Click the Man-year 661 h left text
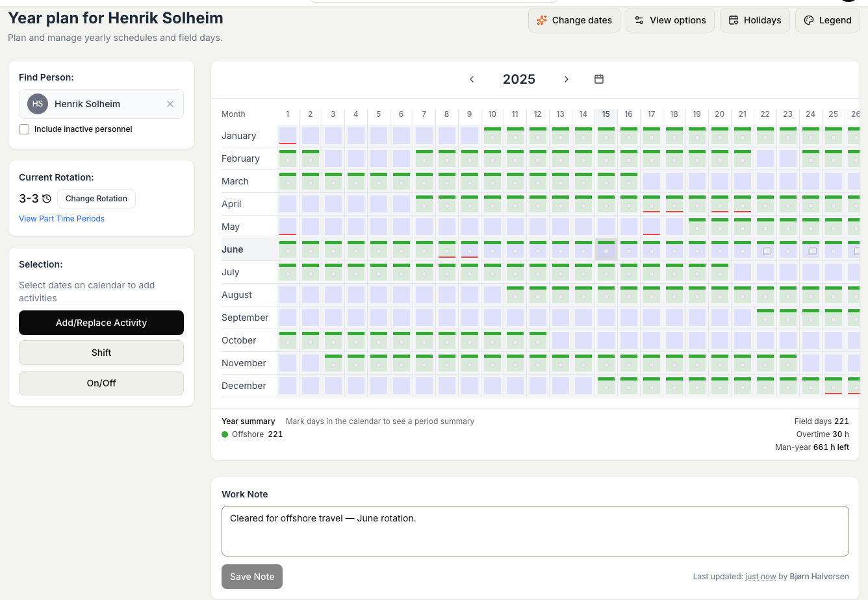 pyautogui.click(x=812, y=447)
